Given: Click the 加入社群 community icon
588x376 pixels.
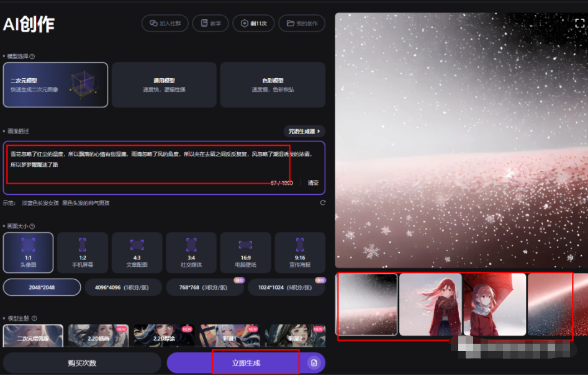Looking at the screenshot, I should click(x=155, y=23).
